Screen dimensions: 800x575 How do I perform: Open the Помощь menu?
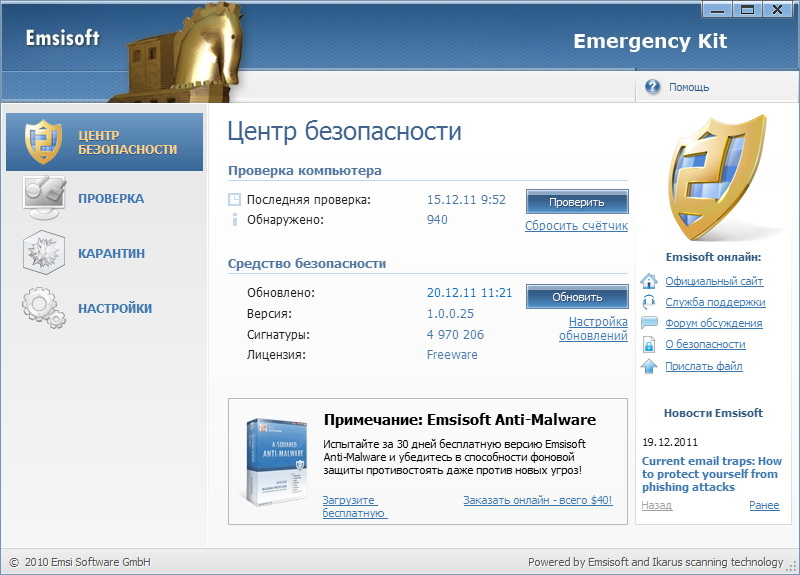coord(688,87)
